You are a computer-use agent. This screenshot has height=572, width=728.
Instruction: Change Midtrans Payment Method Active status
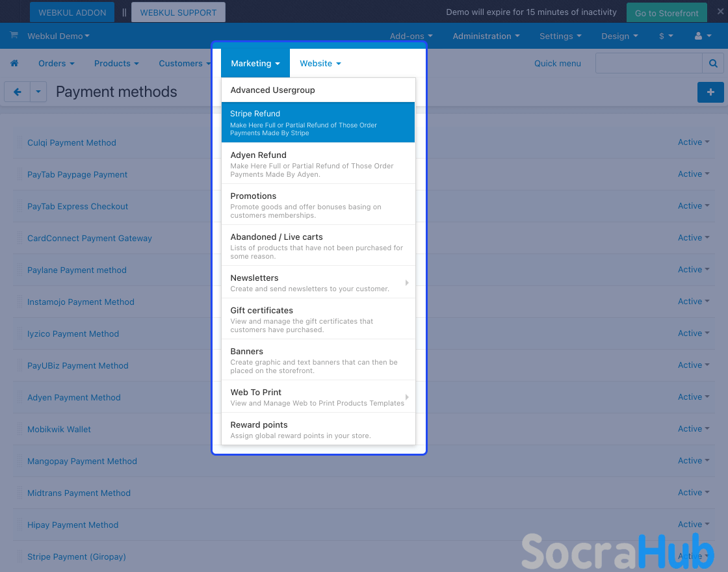tap(694, 493)
